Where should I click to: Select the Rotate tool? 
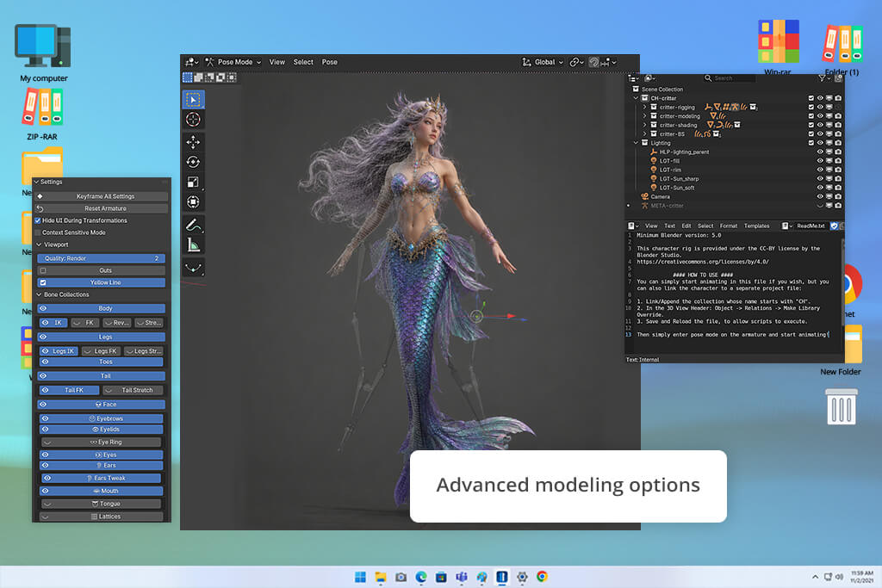pos(194,162)
